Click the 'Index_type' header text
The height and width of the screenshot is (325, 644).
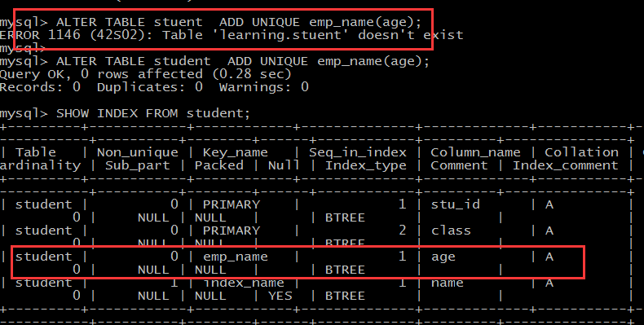click(x=366, y=165)
